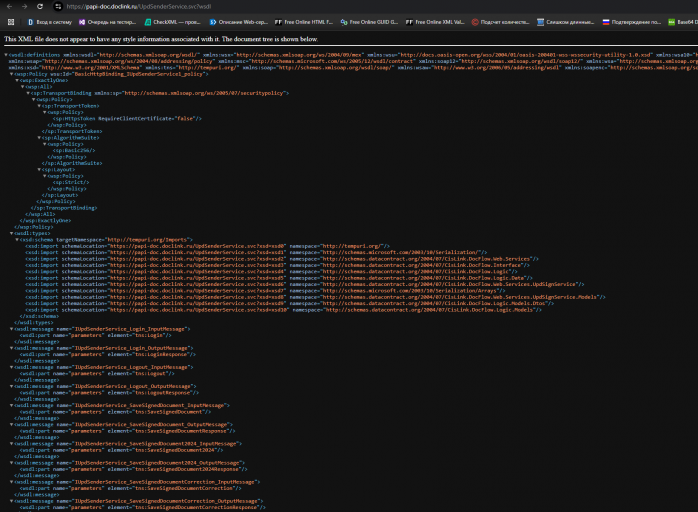Click the sp:HttpsToken RequireClientCertificate line

(127, 119)
